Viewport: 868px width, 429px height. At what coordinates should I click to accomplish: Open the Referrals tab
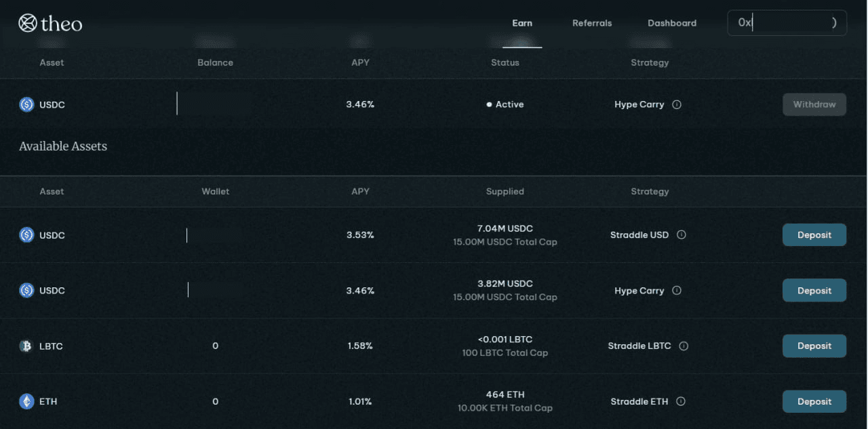point(592,23)
